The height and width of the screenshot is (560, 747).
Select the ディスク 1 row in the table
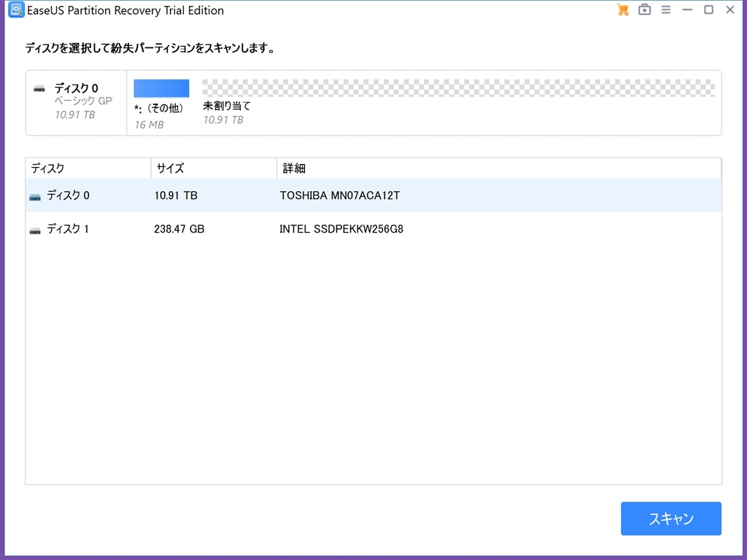point(373,229)
